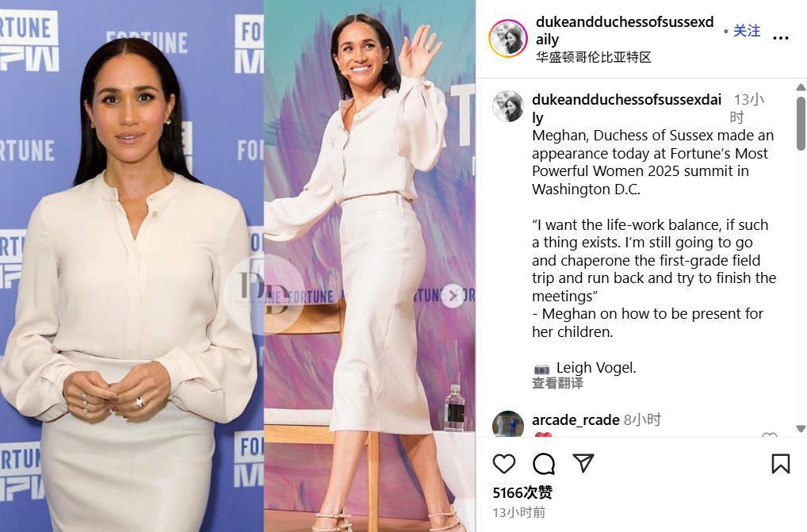Click the left portrait photo of the post

tap(132, 266)
